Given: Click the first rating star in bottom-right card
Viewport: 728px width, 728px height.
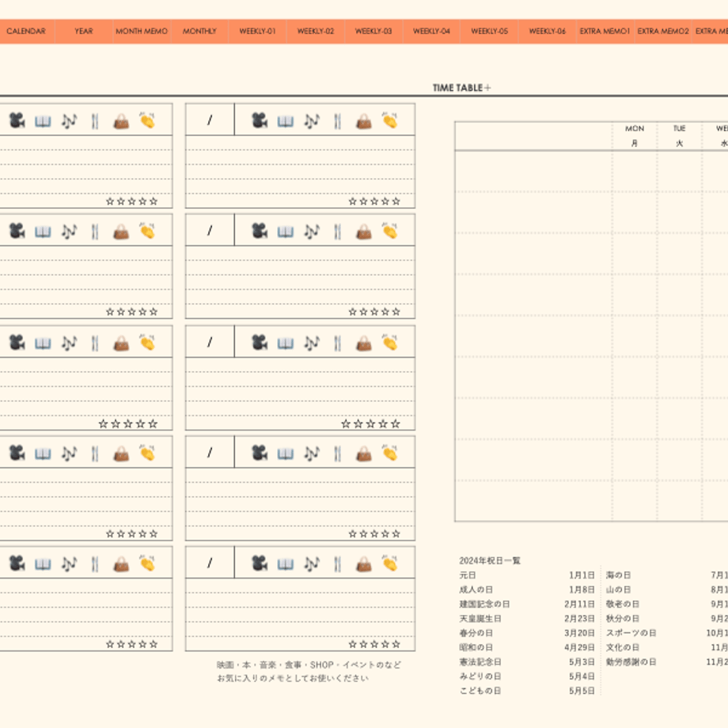Looking at the screenshot, I should [x=353, y=644].
